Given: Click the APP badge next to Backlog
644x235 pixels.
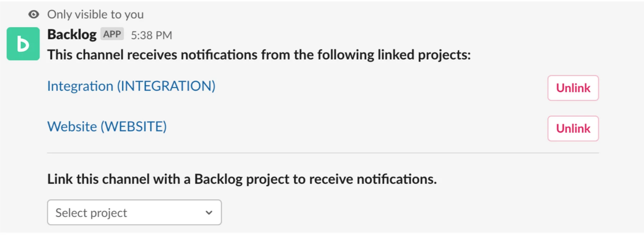Looking at the screenshot, I should click(112, 34).
